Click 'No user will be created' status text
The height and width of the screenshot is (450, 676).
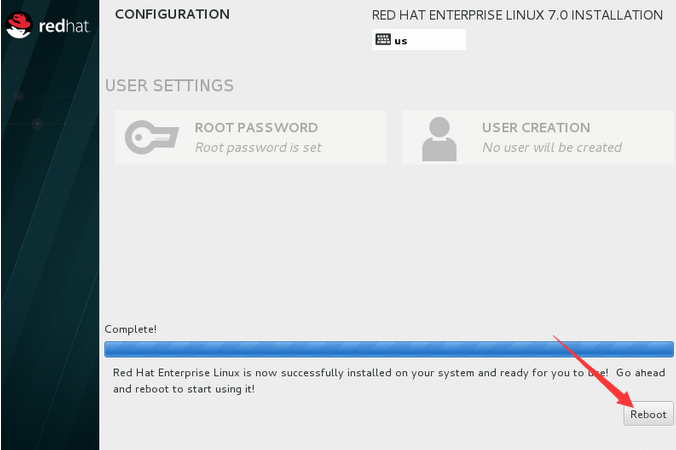coord(552,147)
